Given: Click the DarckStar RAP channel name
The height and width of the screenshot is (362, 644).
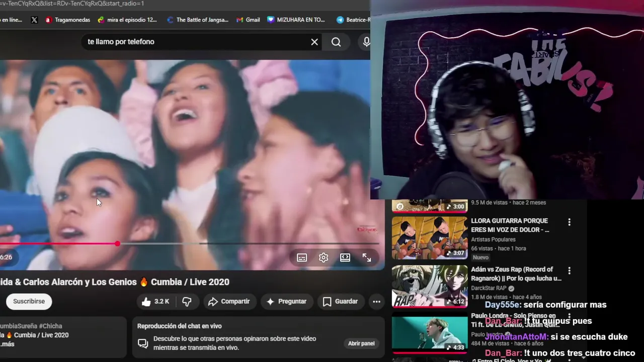Looking at the screenshot, I should (x=489, y=288).
